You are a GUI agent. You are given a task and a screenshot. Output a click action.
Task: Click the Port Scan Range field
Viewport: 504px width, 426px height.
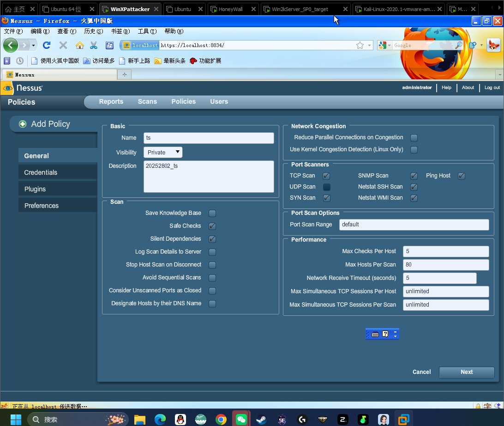pos(414,225)
